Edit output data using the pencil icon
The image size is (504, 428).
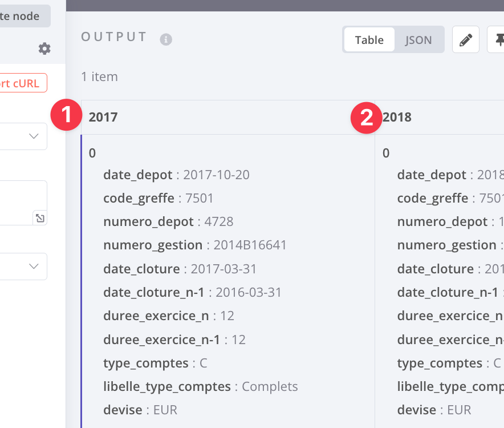(x=465, y=39)
